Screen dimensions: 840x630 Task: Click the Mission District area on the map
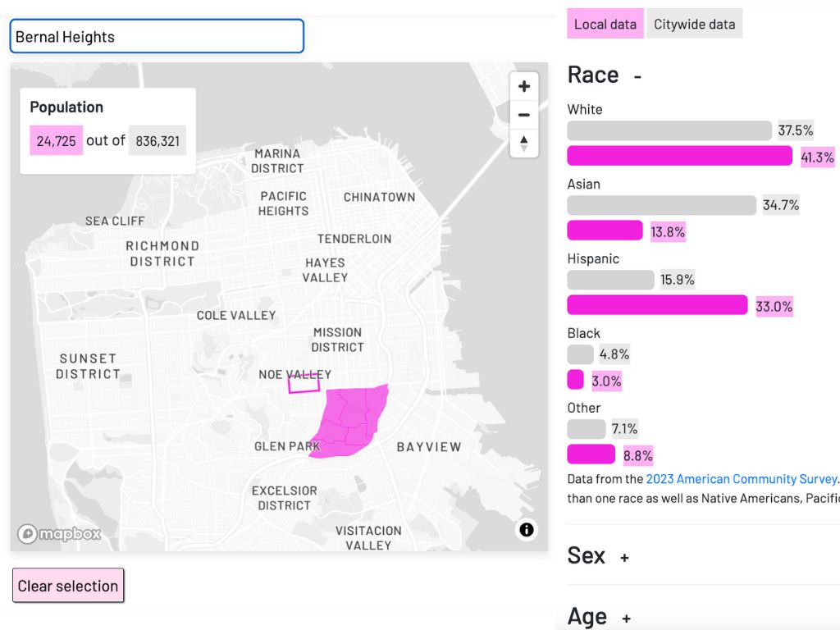coord(338,340)
